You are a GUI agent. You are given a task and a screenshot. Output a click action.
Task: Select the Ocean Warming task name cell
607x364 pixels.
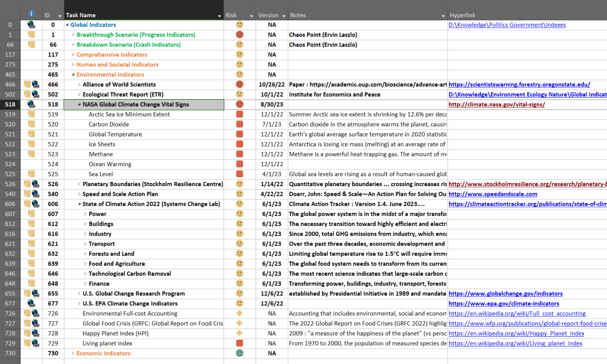tap(144, 164)
